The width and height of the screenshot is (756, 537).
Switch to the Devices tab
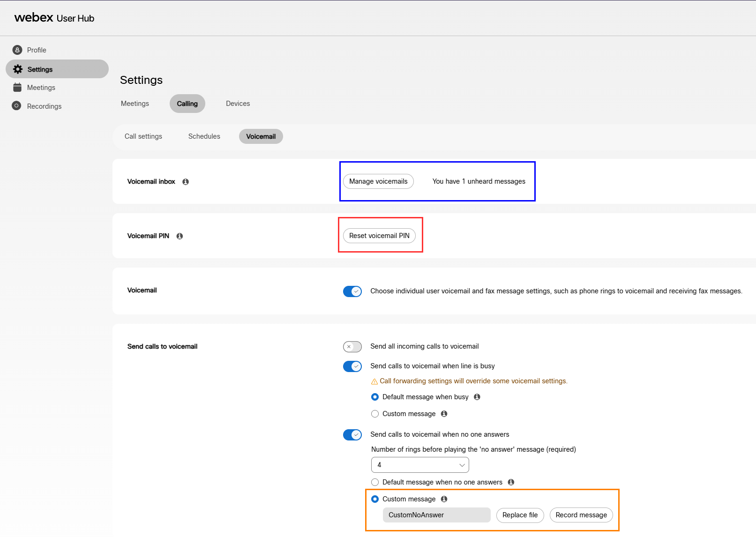tap(238, 104)
